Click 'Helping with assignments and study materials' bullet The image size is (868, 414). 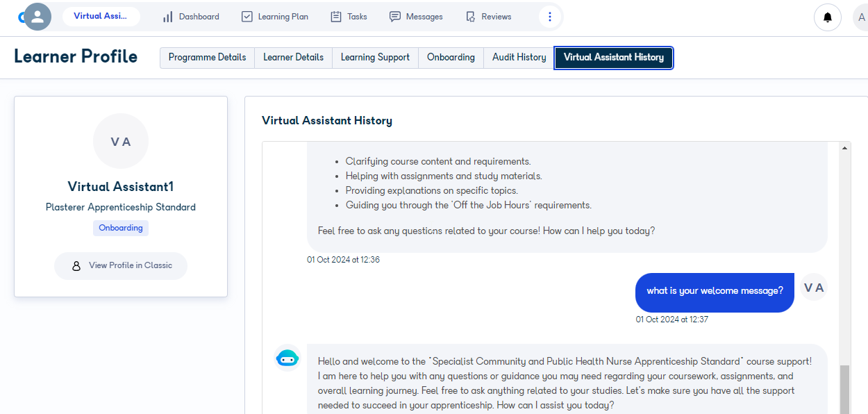(444, 176)
